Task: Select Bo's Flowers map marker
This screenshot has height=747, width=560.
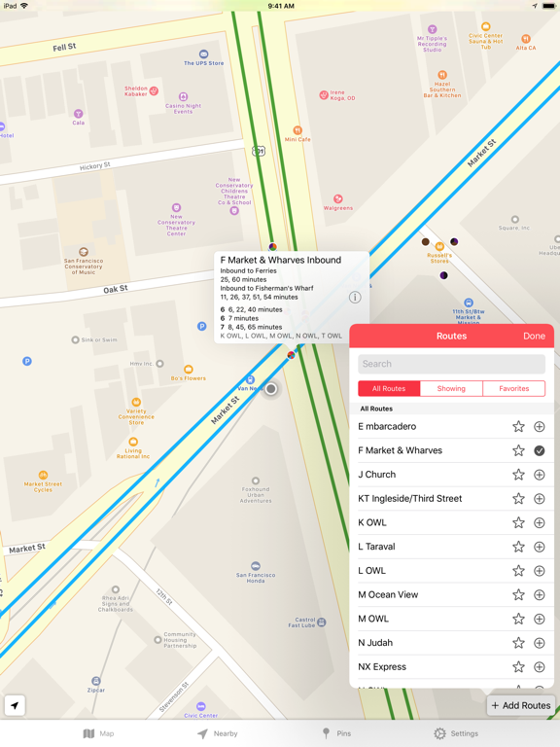Action: pyautogui.click(x=189, y=370)
